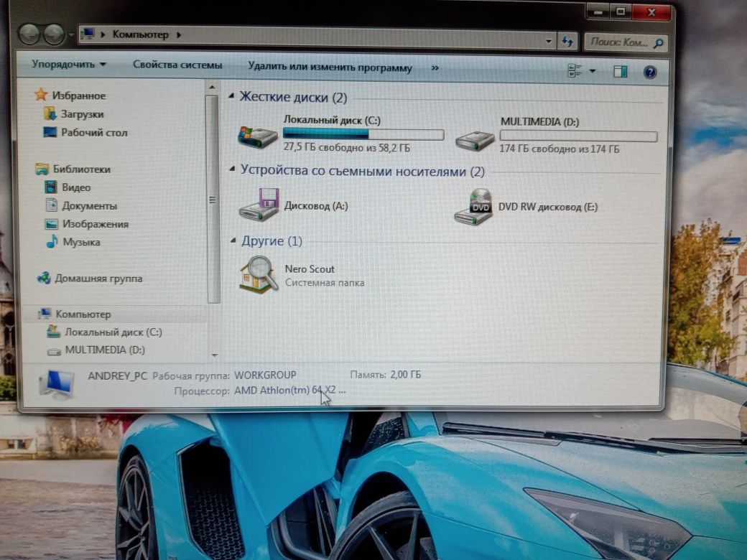This screenshot has height=560, width=747.
Task: Click the Домашняя группа icon
Action: tap(44, 278)
